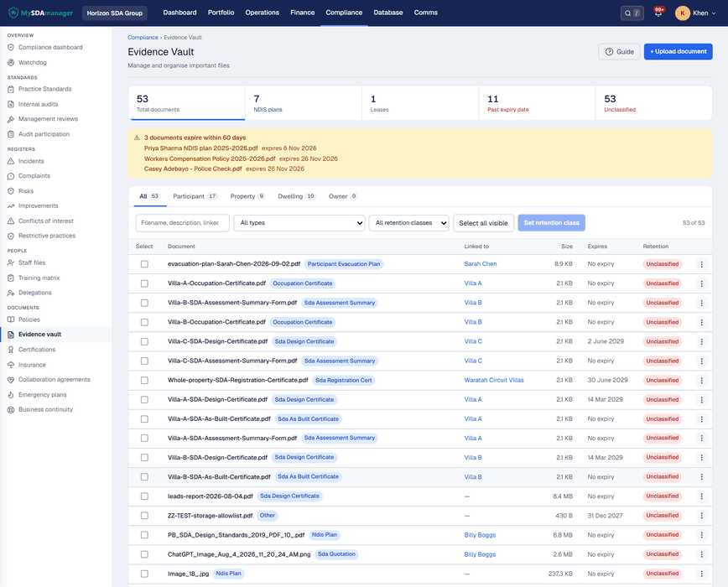The width and height of the screenshot is (728, 587).
Task: Click the Certifications ribbon icon
Action: click(x=11, y=350)
